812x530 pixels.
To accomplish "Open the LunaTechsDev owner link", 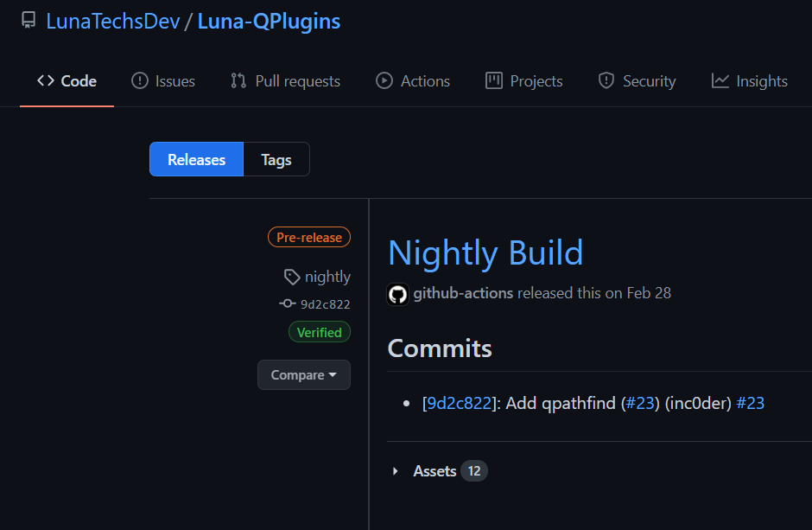I will pos(113,22).
